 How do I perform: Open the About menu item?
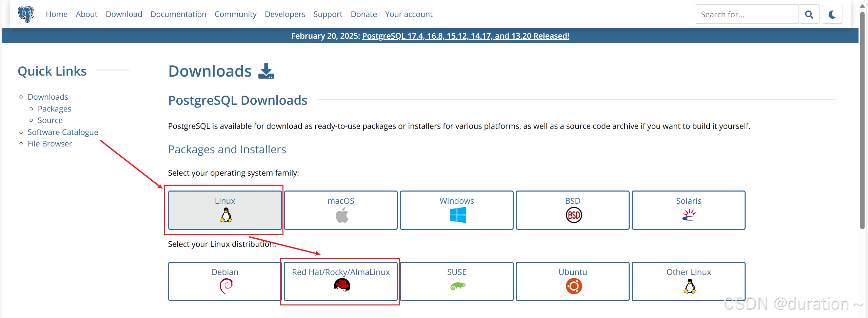(86, 14)
